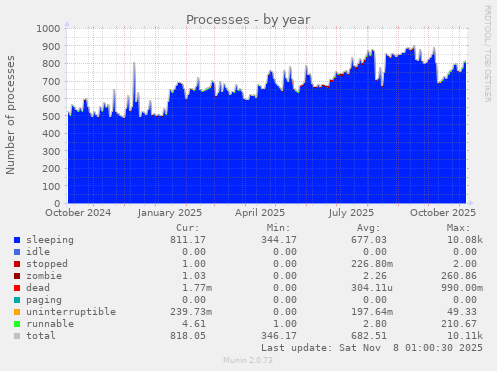
Task: Click the 'sleeping' legend label
Action: [x=50, y=240]
